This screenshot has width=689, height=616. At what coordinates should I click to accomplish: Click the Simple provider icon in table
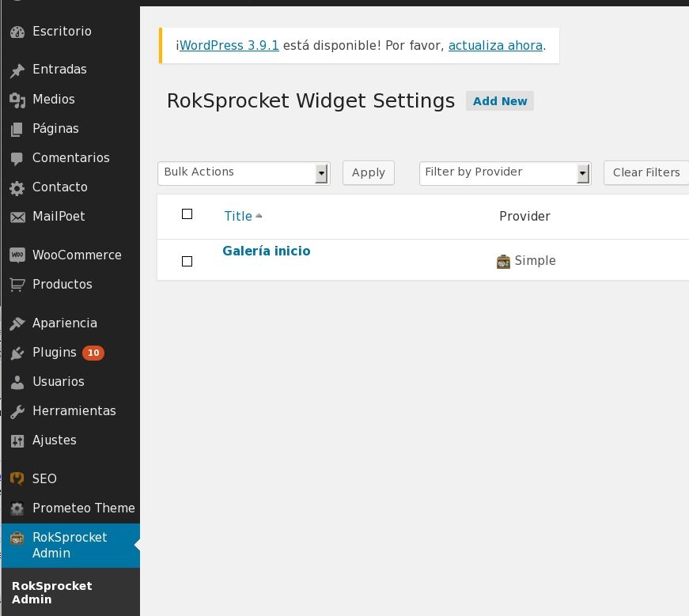pos(503,261)
